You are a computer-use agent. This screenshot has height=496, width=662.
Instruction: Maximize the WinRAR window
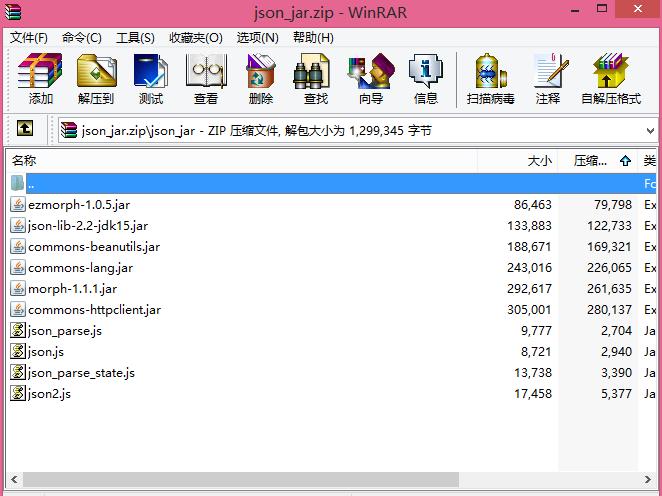[x=602, y=8]
